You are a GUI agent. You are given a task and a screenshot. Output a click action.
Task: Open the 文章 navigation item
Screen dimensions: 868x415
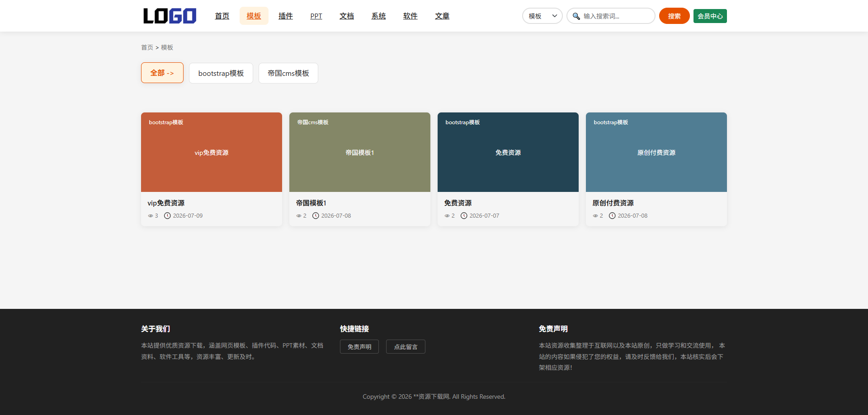point(442,16)
